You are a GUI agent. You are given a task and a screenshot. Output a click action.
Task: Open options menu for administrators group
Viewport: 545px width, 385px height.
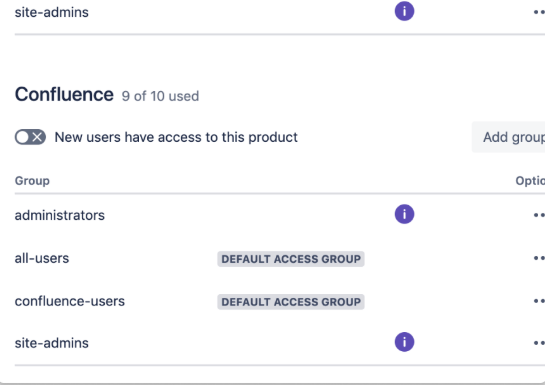539,215
